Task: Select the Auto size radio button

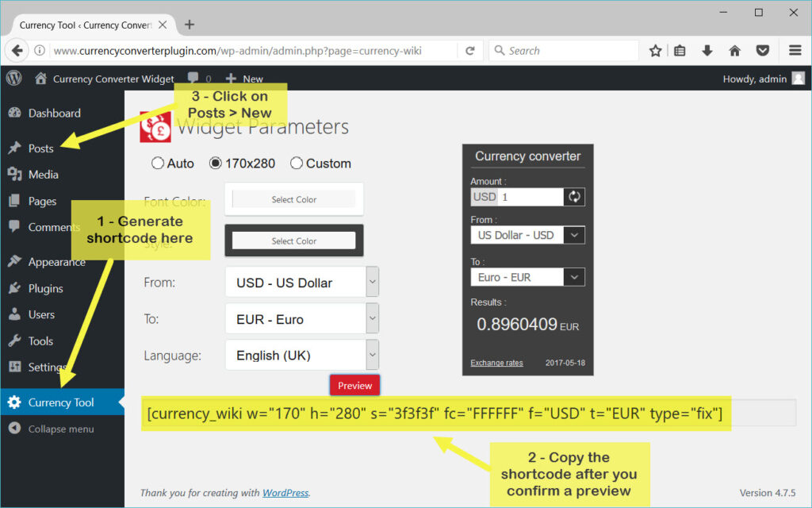Action: point(158,164)
